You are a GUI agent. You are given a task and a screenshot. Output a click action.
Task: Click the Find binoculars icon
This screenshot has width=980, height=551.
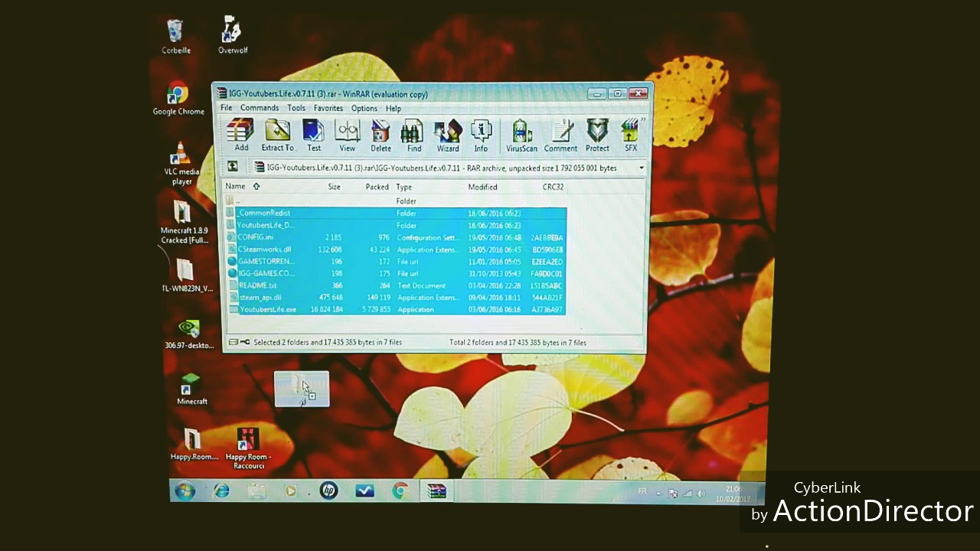pos(414,135)
